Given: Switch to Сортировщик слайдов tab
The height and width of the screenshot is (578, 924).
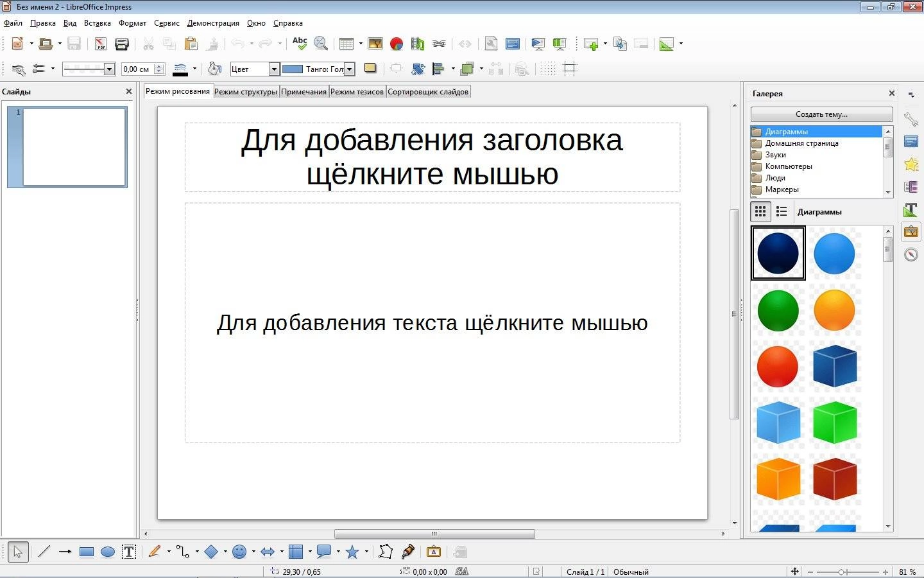Looking at the screenshot, I should pos(428,92).
